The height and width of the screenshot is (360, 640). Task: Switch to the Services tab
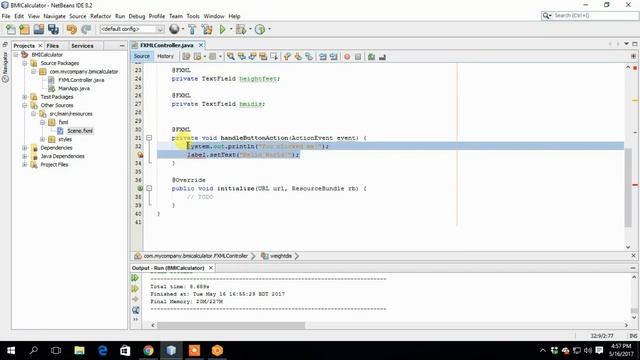82,46
